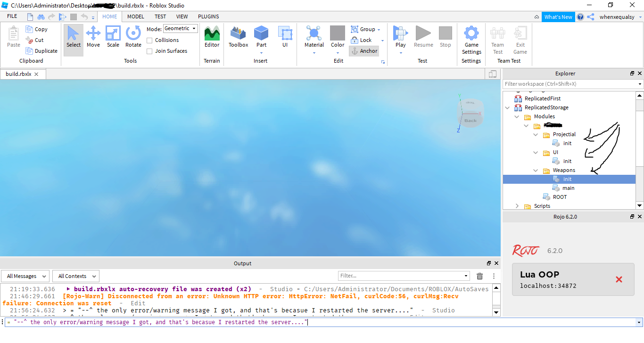Collapse the ReplicatedStorage tree node
The width and height of the screenshot is (644, 343).
point(507,107)
